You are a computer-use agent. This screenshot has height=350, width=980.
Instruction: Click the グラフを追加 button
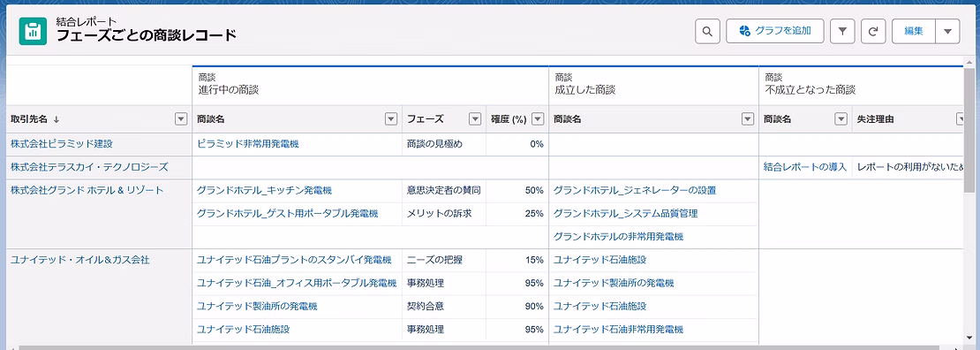tap(774, 31)
